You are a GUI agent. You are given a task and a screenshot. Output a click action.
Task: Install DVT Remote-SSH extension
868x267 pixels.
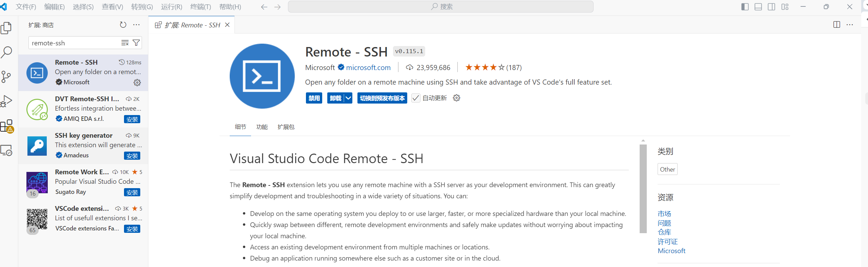pos(132,119)
